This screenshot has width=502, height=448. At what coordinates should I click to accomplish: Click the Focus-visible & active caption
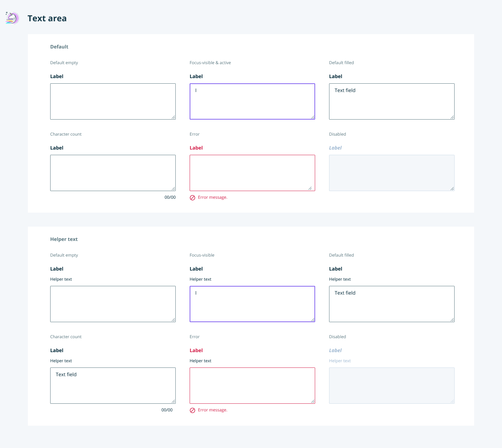click(210, 63)
